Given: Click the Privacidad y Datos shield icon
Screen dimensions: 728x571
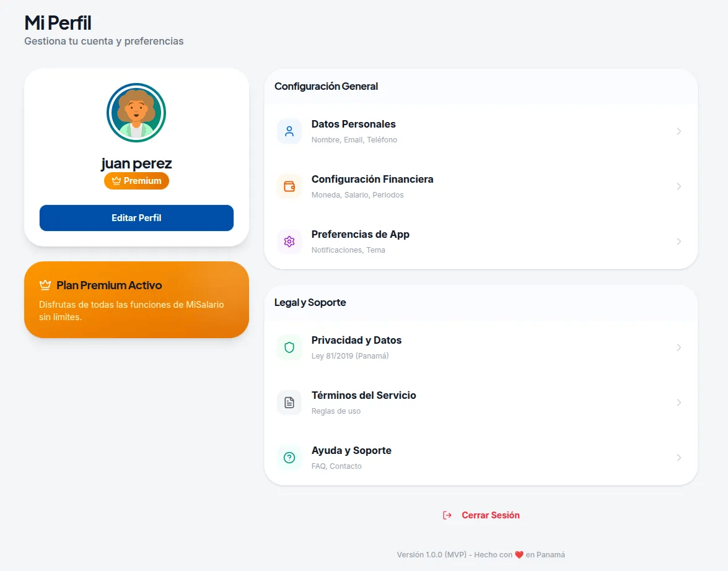Looking at the screenshot, I should click(289, 347).
